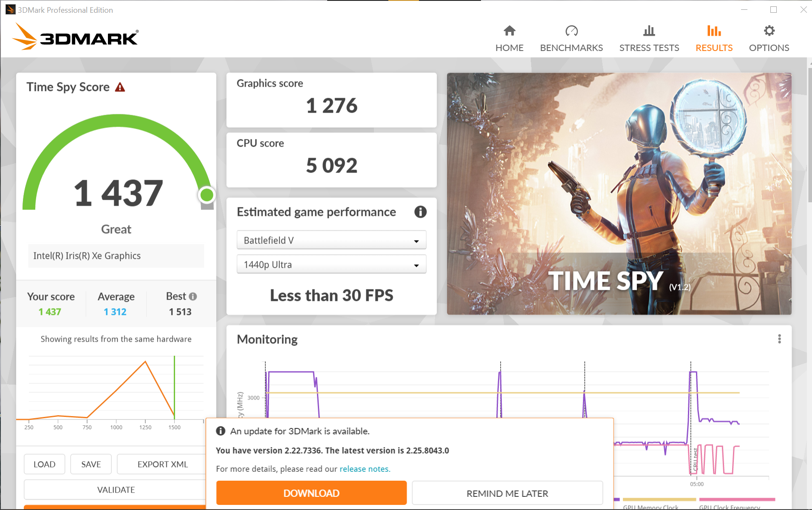Image resolution: width=812 pixels, height=510 pixels.
Task: Click the EXPORT XML button
Action: [x=162, y=464]
